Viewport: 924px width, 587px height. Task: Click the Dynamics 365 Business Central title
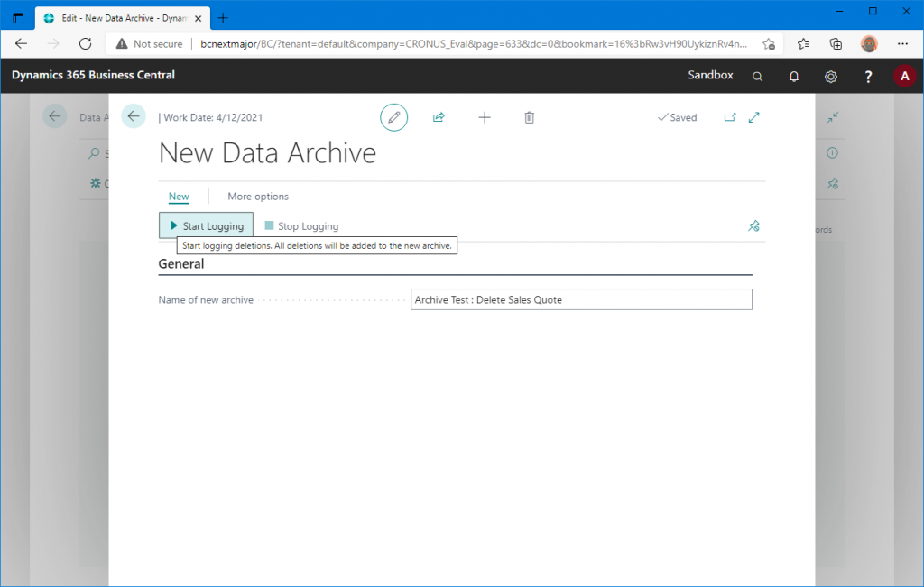tap(93, 75)
